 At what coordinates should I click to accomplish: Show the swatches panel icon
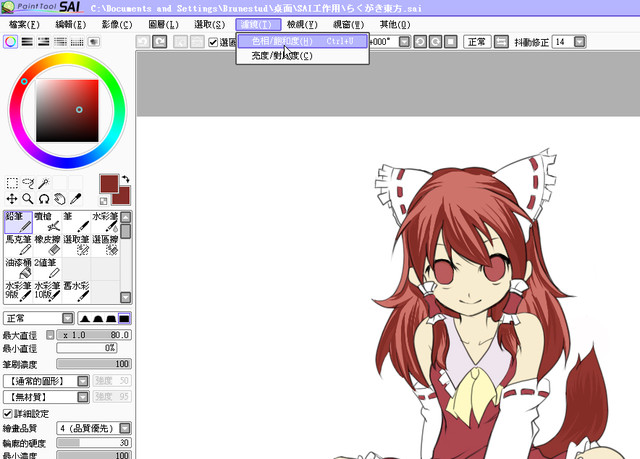77,42
